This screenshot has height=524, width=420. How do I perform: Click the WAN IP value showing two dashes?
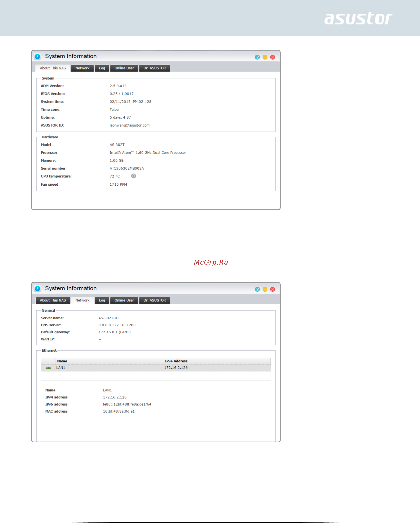click(x=100, y=339)
